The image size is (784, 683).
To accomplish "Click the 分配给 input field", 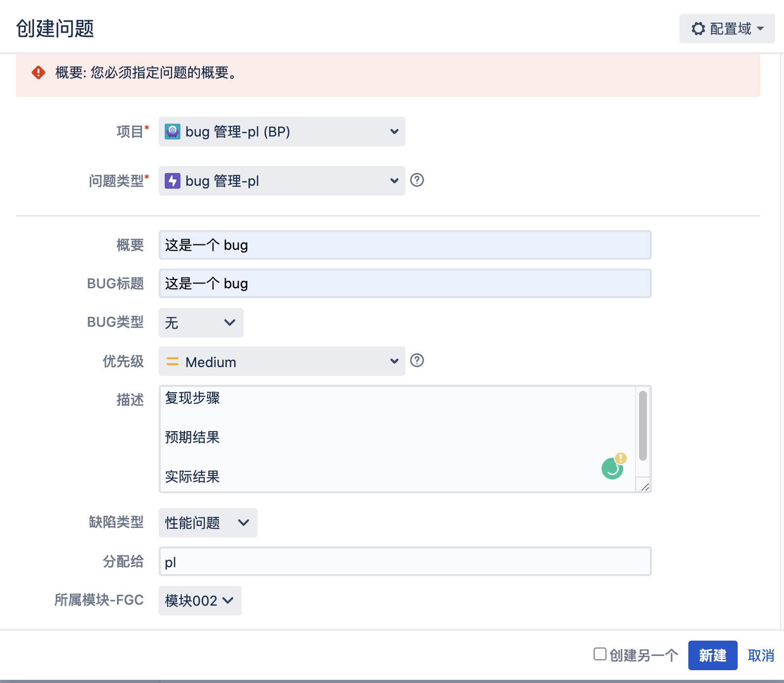I will [x=405, y=561].
